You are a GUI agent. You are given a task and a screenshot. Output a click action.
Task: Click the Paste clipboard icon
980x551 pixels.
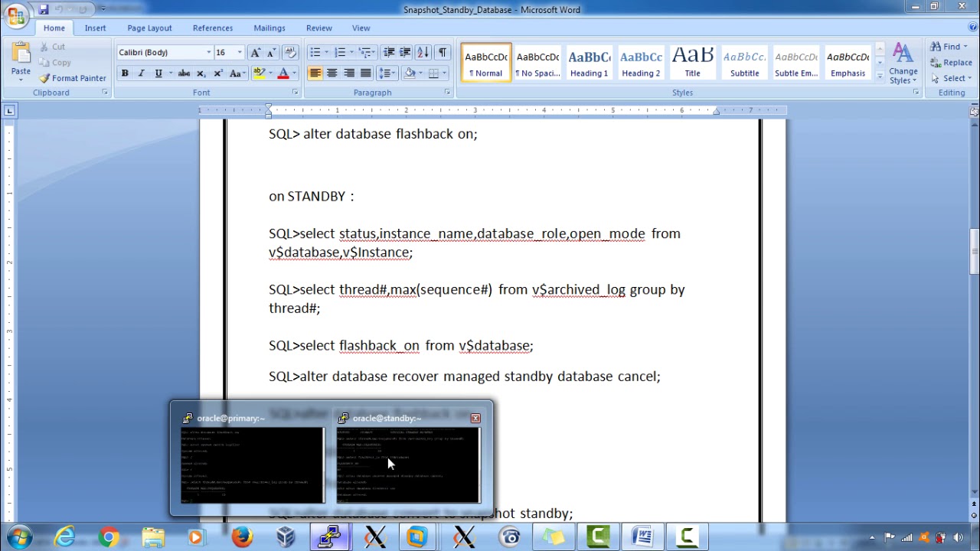click(21, 52)
